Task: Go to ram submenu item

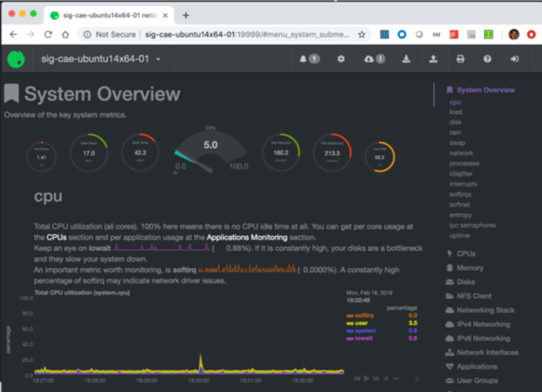Action: coord(455,133)
